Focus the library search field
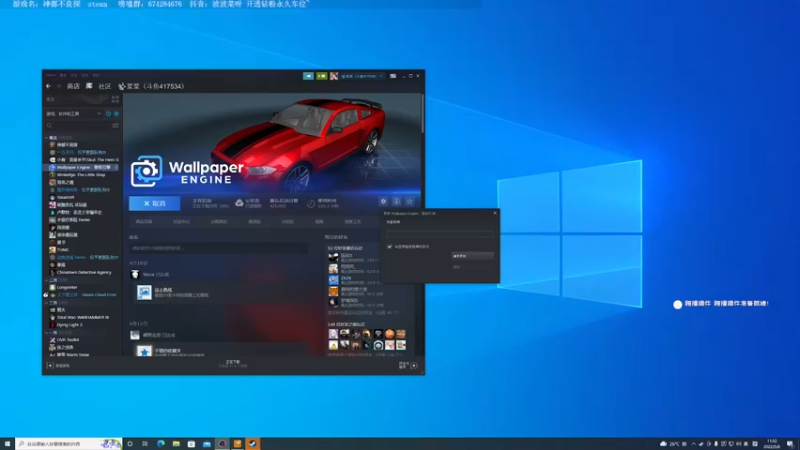 (x=78, y=126)
